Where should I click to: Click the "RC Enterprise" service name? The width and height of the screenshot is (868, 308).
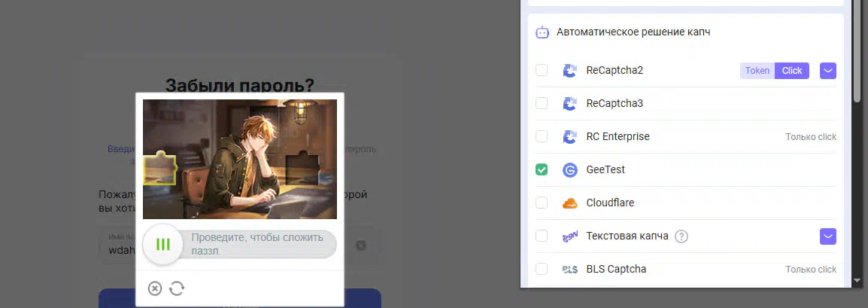(618, 136)
